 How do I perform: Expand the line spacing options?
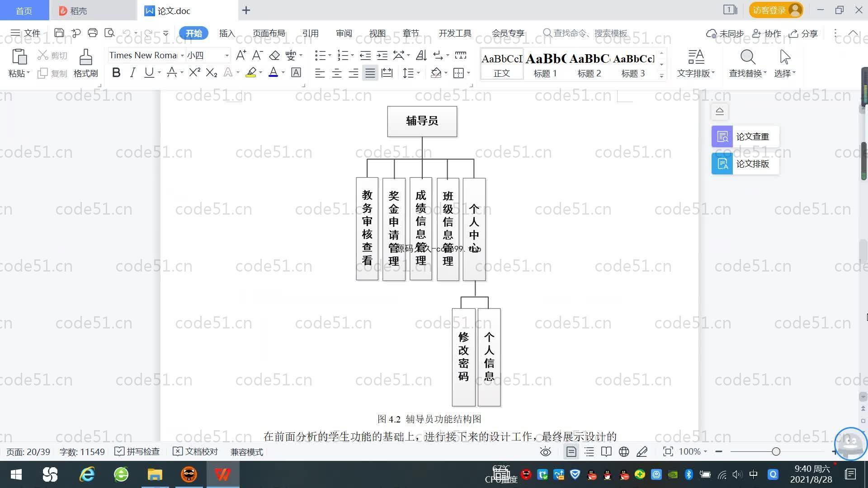click(x=419, y=73)
